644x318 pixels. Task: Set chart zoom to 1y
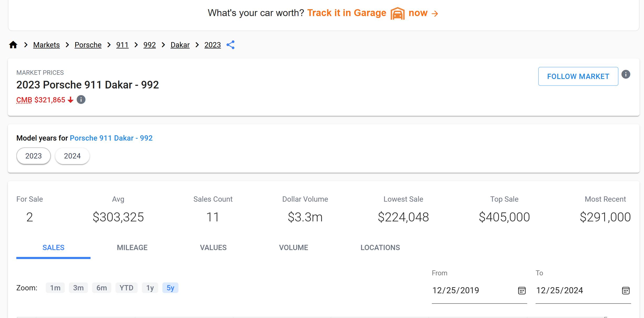pos(150,288)
